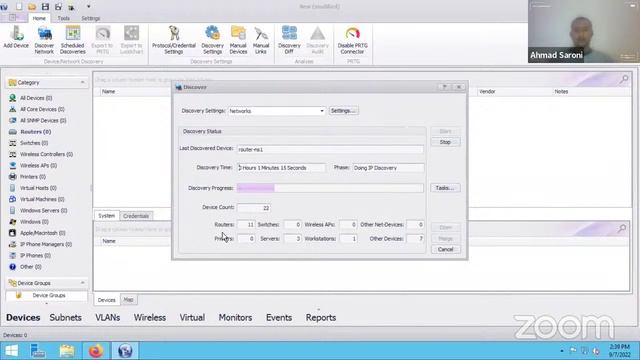
Task: Select Wireless APs (0) category
Action: (x=38, y=165)
